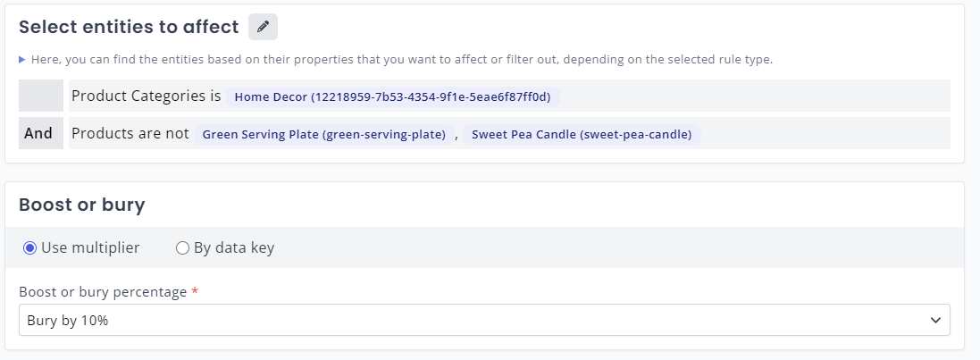Click the "Use multiplier" label text
The image size is (980, 360).
point(90,248)
